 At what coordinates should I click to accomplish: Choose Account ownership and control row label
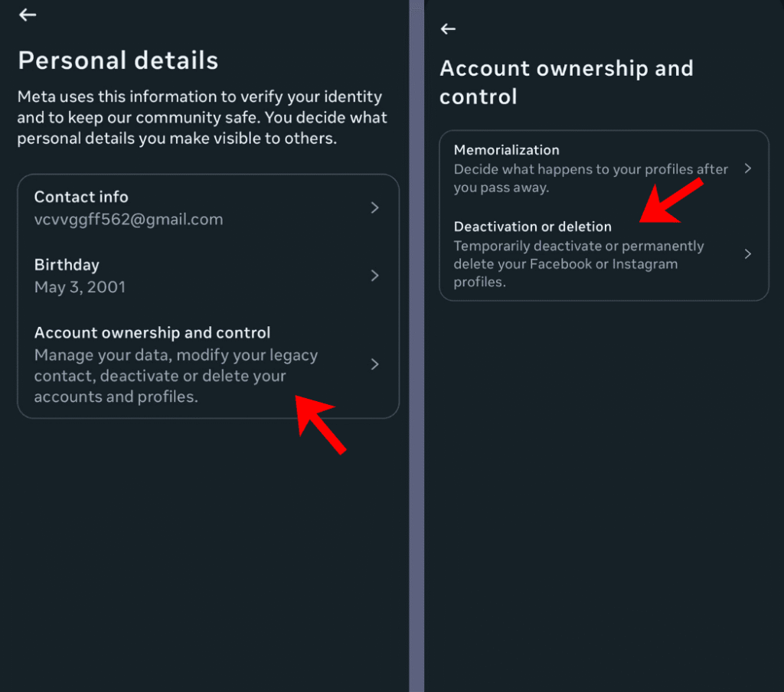[x=152, y=333]
